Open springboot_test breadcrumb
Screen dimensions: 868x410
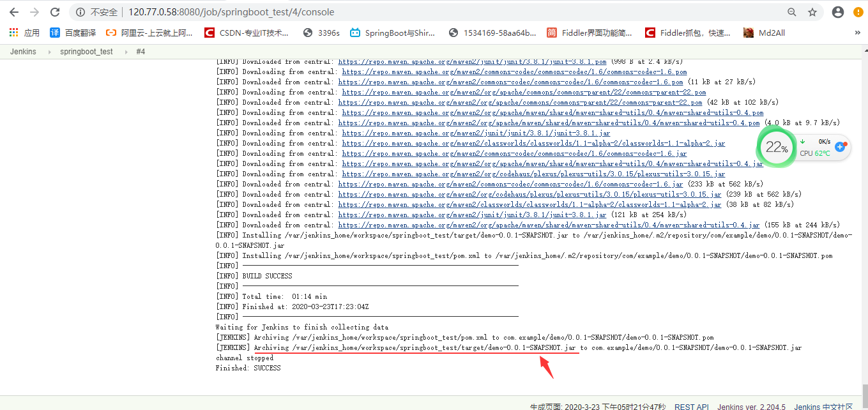(x=86, y=52)
